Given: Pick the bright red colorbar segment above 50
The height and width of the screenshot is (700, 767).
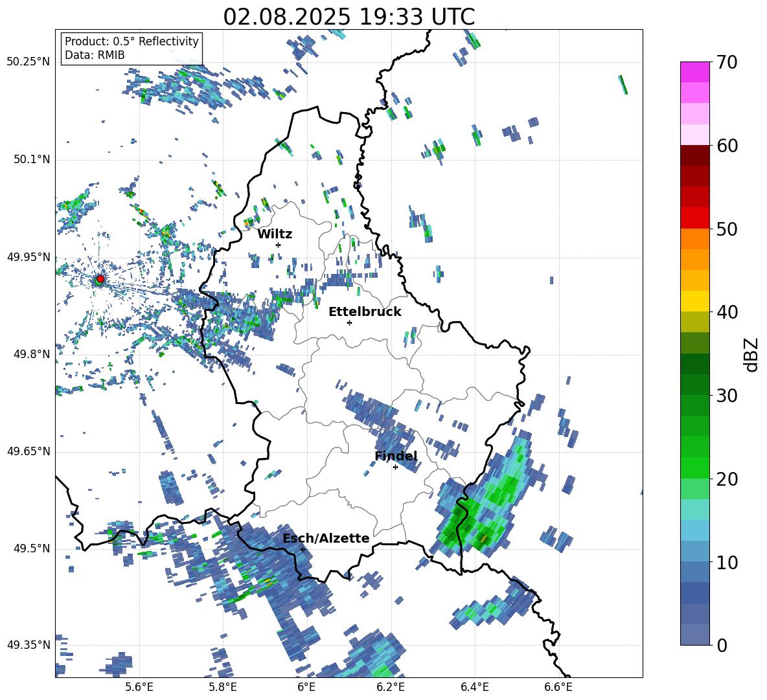Looking at the screenshot, I should 694,218.
